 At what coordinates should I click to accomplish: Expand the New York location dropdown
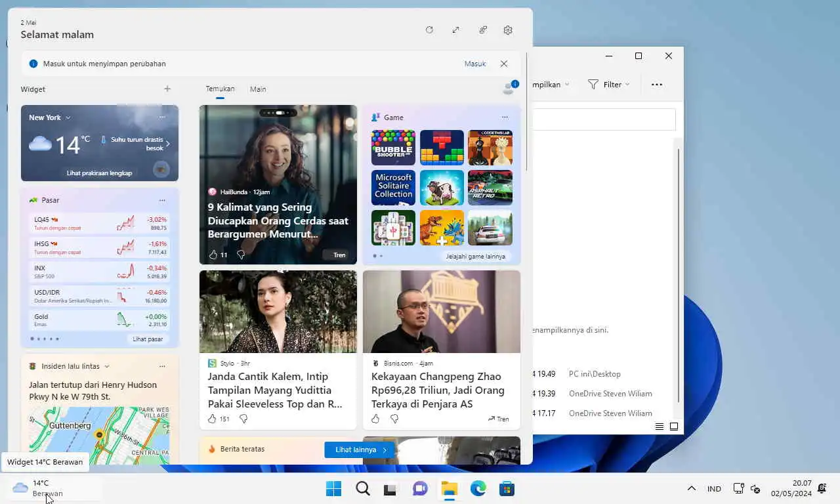[x=50, y=117]
